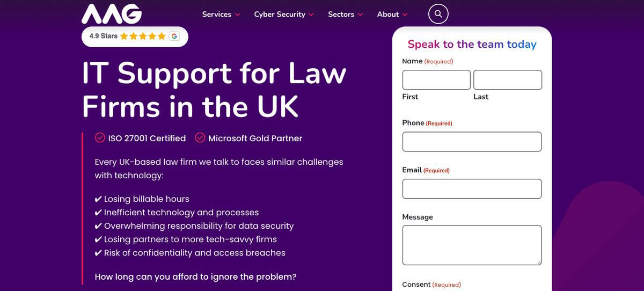Expand the Cyber Security dropdown chevron
Image resolution: width=644 pixels, height=291 pixels.
[311, 14]
